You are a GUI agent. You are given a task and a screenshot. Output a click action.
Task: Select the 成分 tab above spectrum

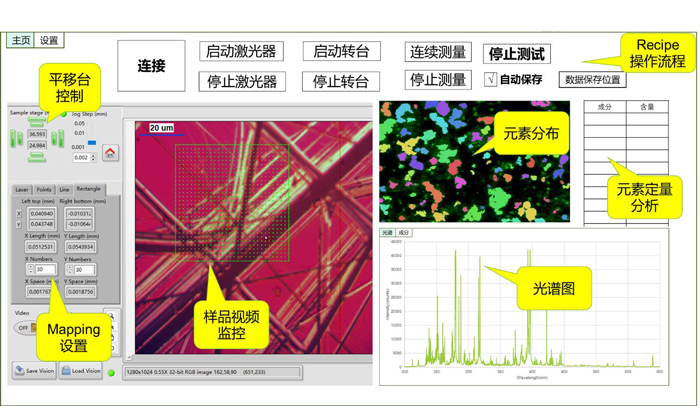pos(405,232)
